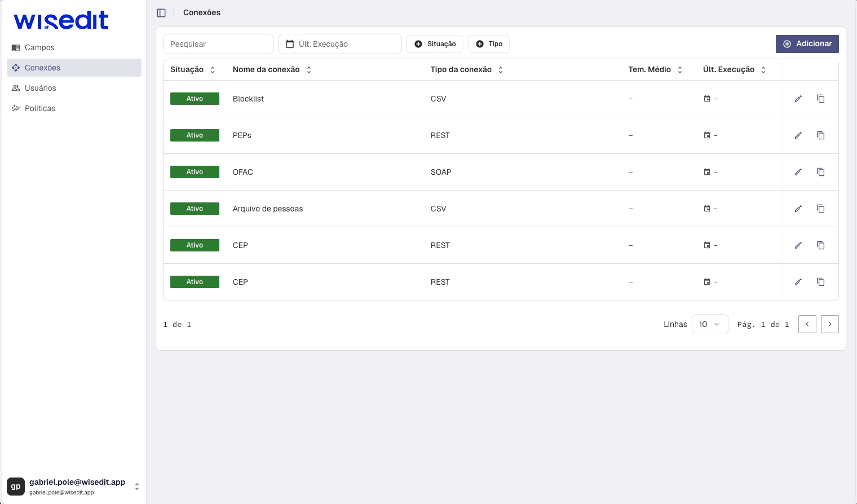Toggle the sidebar panel icon

click(161, 13)
